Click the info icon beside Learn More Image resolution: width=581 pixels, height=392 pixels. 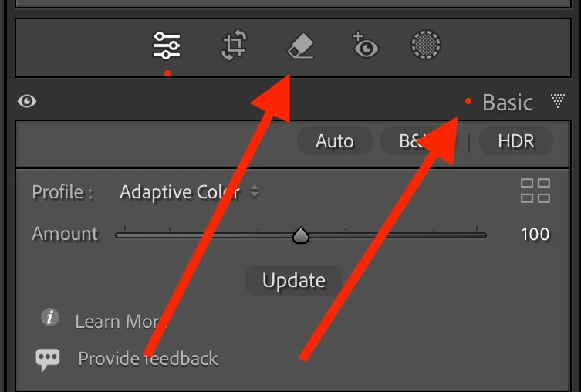pyautogui.click(x=50, y=317)
